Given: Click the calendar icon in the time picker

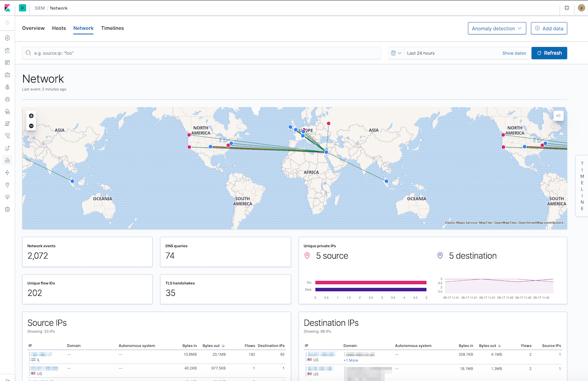Looking at the screenshot, I should click(x=393, y=53).
